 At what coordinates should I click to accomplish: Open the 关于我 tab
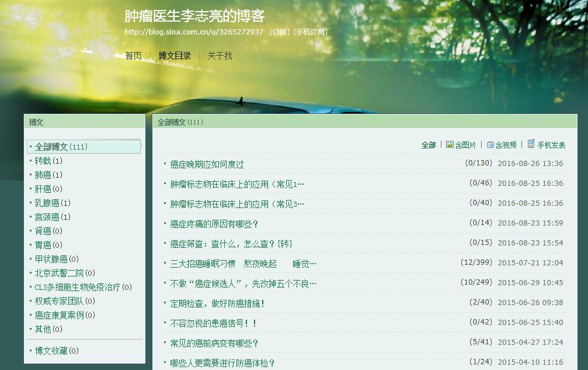point(218,56)
